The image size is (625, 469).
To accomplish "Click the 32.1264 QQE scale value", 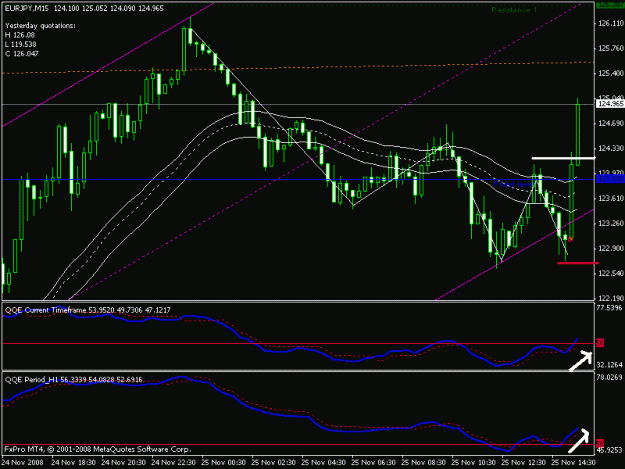I will 609,365.
